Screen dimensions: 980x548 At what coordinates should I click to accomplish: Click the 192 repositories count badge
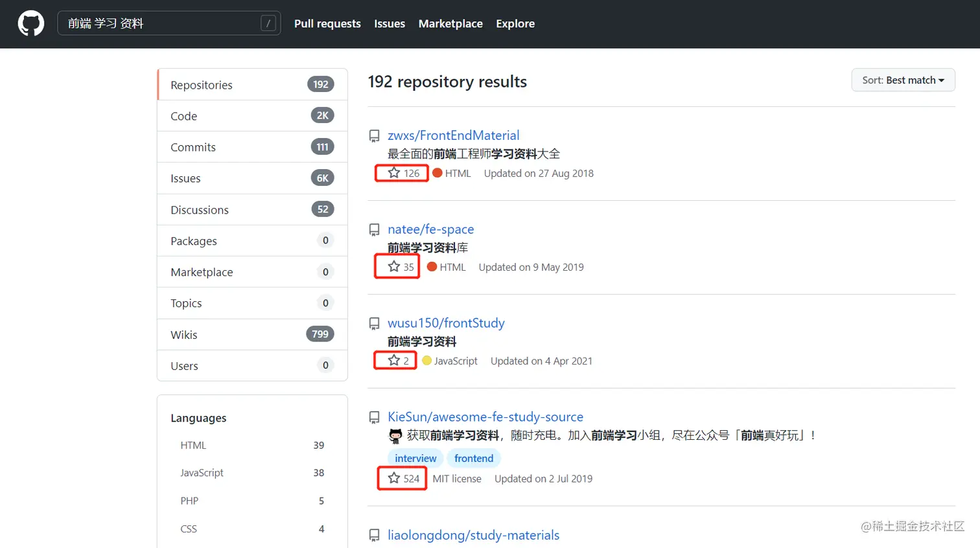click(x=321, y=84)
